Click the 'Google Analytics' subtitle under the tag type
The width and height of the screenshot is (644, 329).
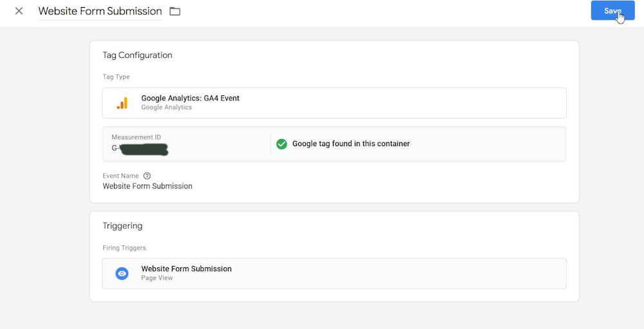click(x=166, y=108)
